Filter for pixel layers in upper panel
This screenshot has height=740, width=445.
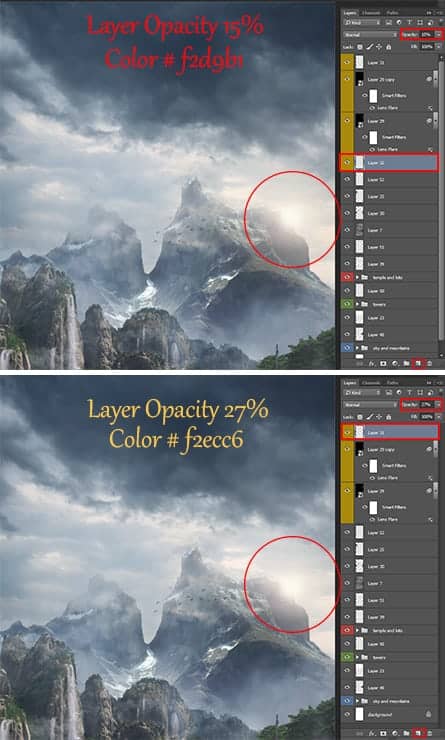click(388, 22)
